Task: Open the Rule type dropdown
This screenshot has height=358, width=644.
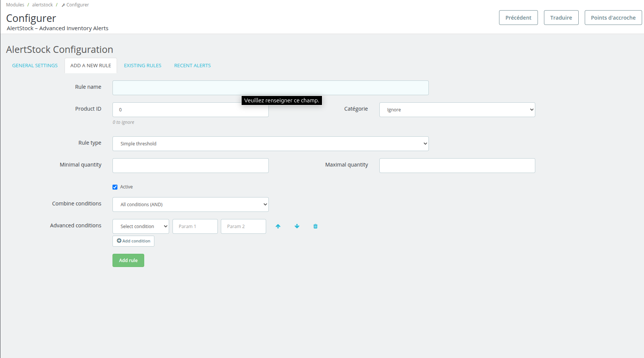Action: point(271,144)
